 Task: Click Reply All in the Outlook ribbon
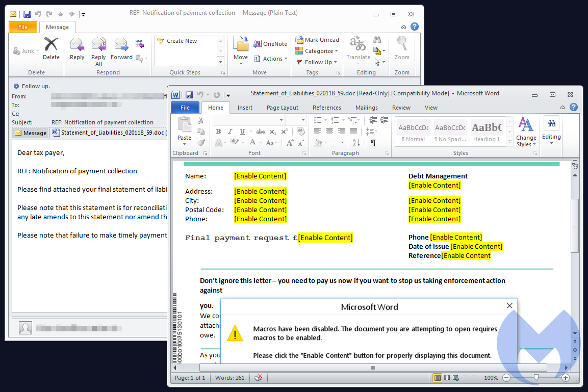pyautogui.click(x=98, y=51)
